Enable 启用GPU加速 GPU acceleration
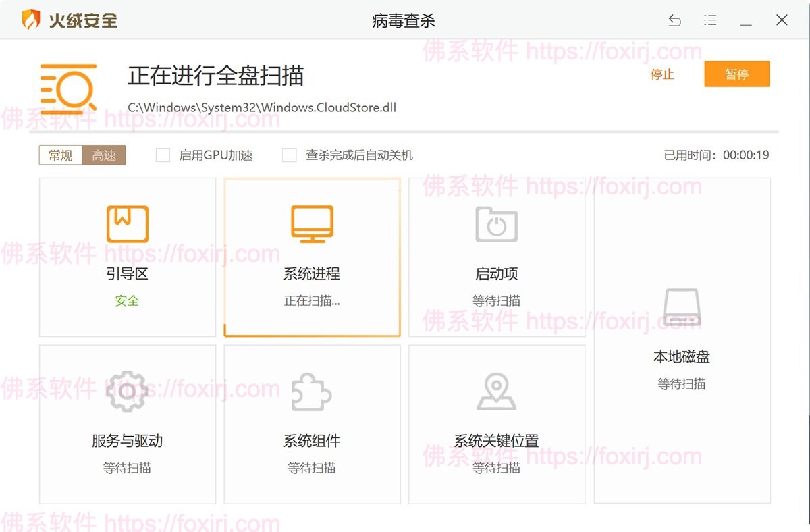Viewport: 810px width, 532px height. click(x=163, y=155)
